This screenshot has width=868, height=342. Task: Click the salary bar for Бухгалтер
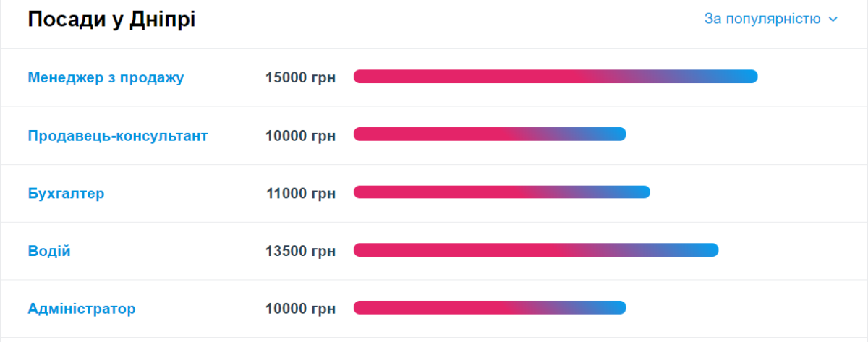pyautogui.click(x=502, y=192)
